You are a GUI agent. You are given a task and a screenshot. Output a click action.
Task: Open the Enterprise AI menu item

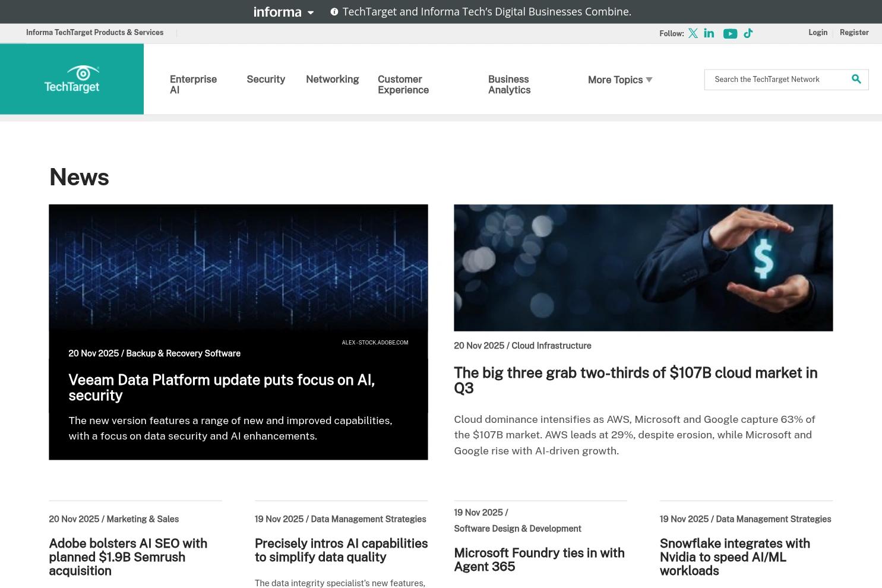[193, 84]
